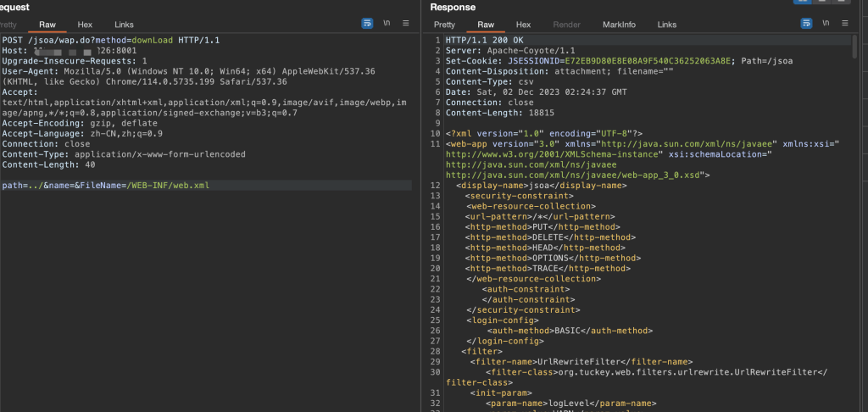Click the Content-Length: 18815 header
This screenshot has height=412, width=868.
pos(500,113)
